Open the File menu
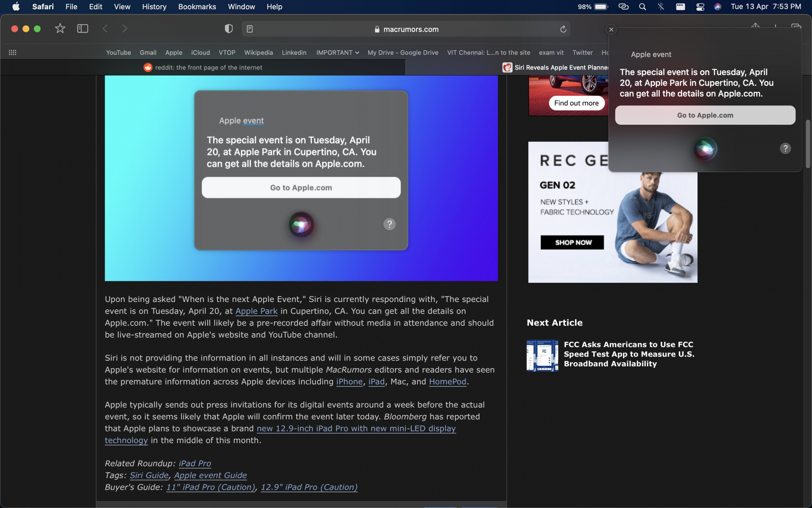Viewport: 812px width, 508px height. click(x=71, y=7)
